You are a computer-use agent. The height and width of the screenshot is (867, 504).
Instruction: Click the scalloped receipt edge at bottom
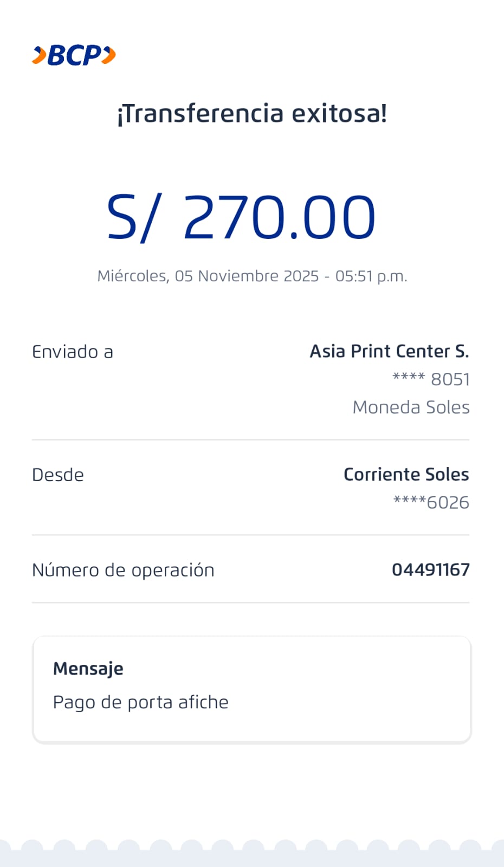[x=252, y=853]
